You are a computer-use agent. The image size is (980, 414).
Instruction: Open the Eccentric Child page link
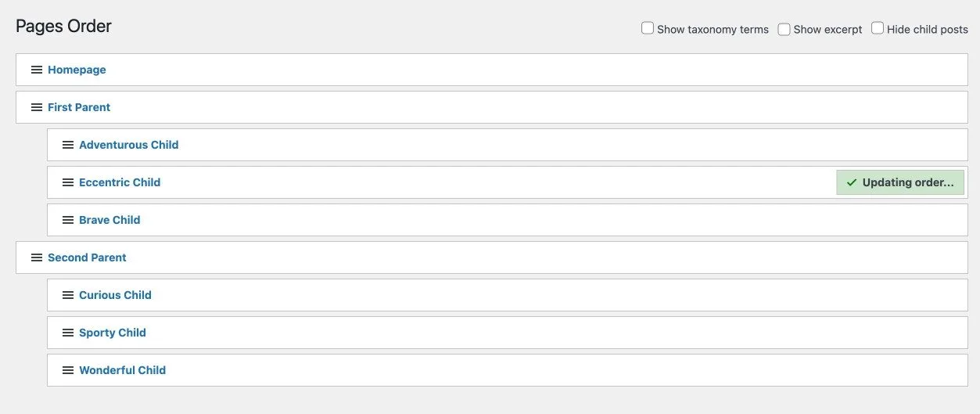coord(120,182)
